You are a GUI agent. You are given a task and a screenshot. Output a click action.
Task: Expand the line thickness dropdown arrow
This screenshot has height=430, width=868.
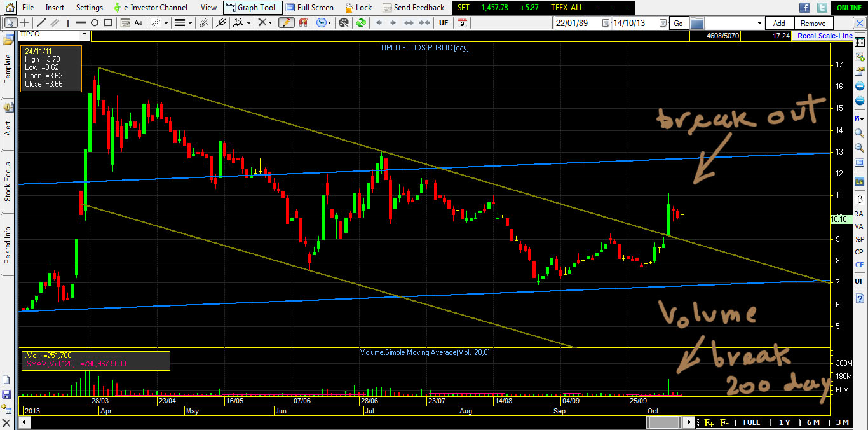point(190,22)
